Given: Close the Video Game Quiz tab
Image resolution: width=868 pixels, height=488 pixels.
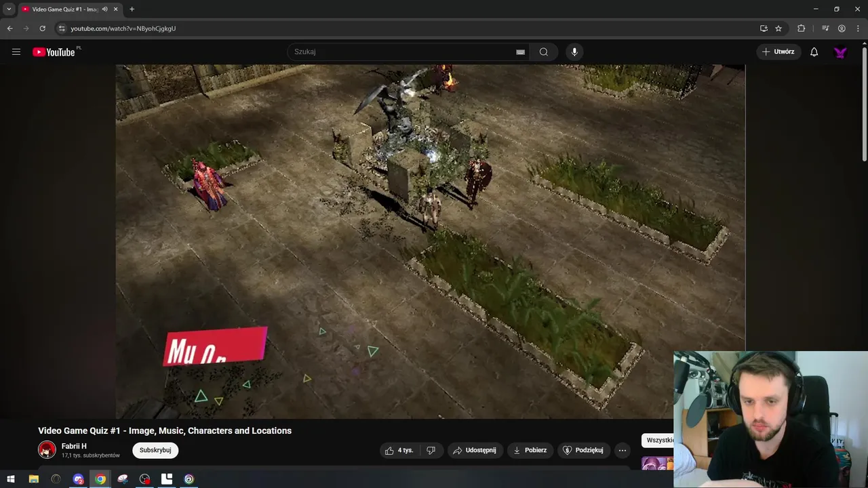Looking at the screenshot, I should 115,9.
